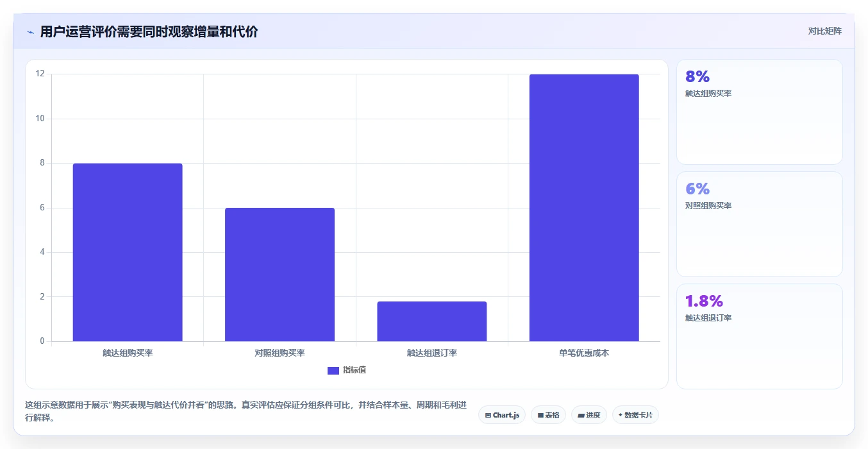Viewport: 868px width, 449px height.
Task: Click 对照组购买率 label under 6%
Action: [x=708, y=206]
